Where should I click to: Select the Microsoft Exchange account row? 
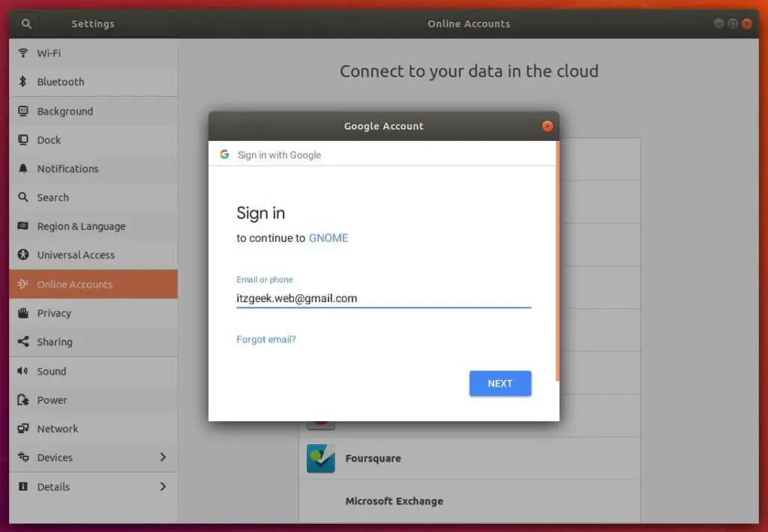click(x=469, y=501)
